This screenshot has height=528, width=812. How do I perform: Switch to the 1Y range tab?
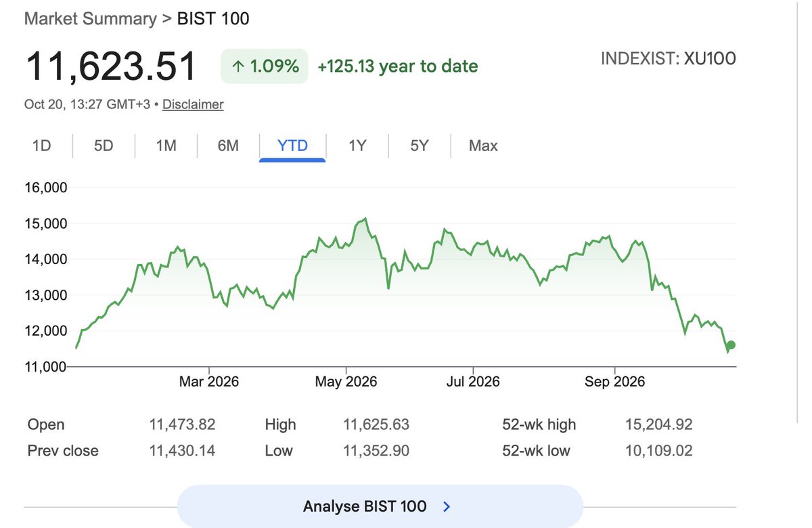357,146
